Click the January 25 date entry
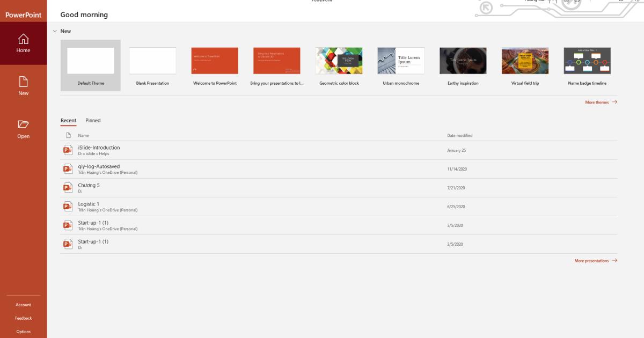The height and width of the screenshot is (338, 644). coord(457,150)
